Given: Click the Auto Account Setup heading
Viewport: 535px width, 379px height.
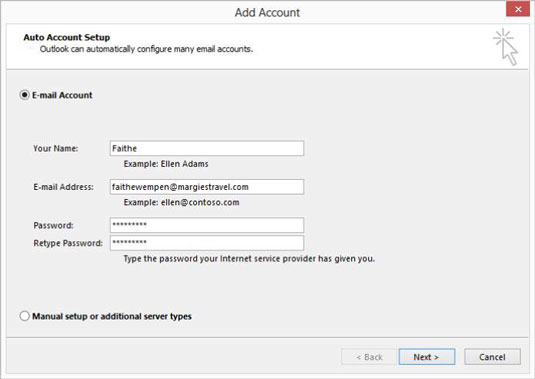Looking at the screenshot, I should coord(67,37).
